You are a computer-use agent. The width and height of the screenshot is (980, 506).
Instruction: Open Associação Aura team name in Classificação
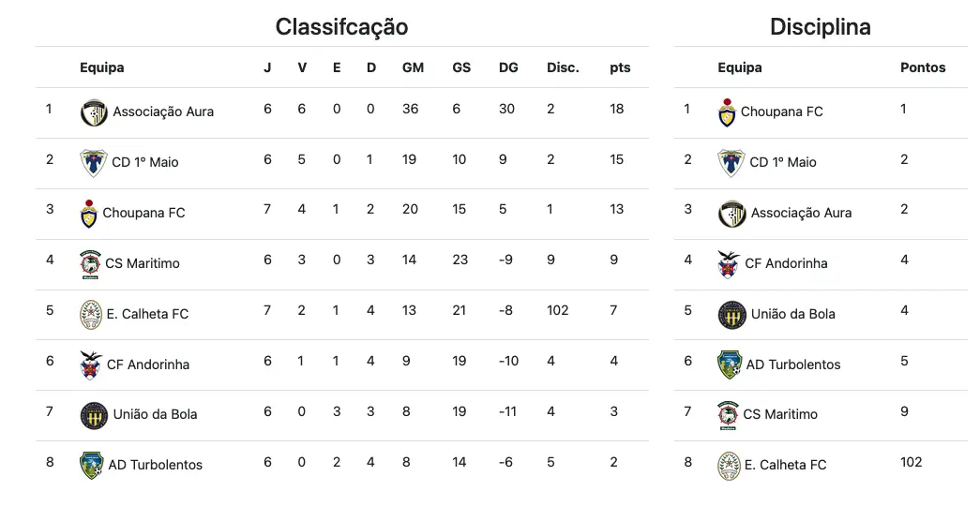tap(163, 112)
